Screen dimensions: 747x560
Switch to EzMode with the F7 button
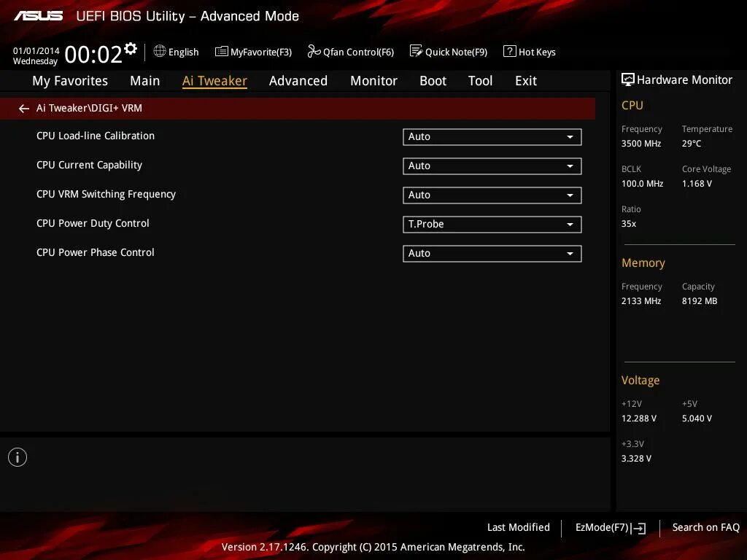pos(610,527)
